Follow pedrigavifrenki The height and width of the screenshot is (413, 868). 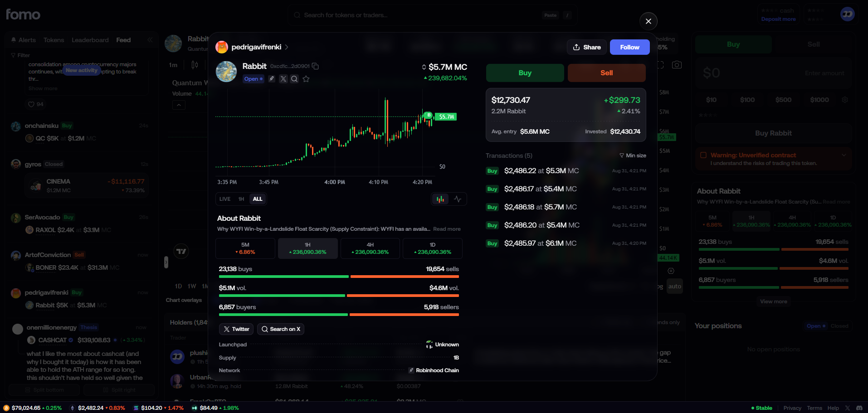[629, 47]
